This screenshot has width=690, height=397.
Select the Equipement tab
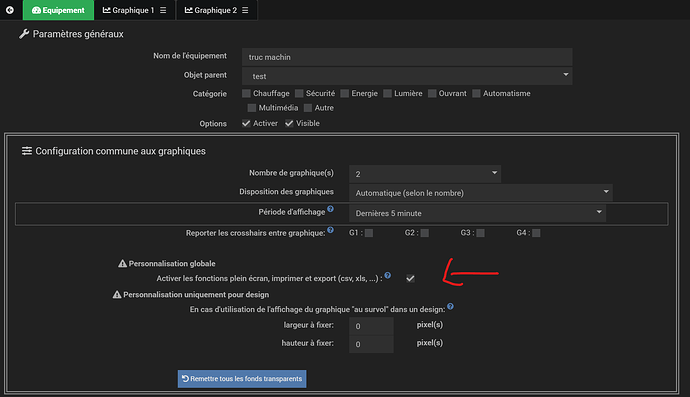[58, 10]
